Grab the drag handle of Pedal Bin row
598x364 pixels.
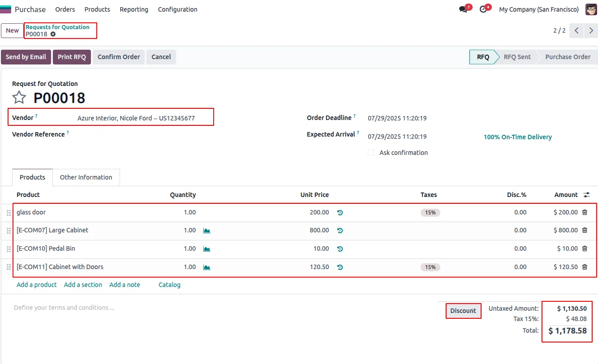[9, 249]
